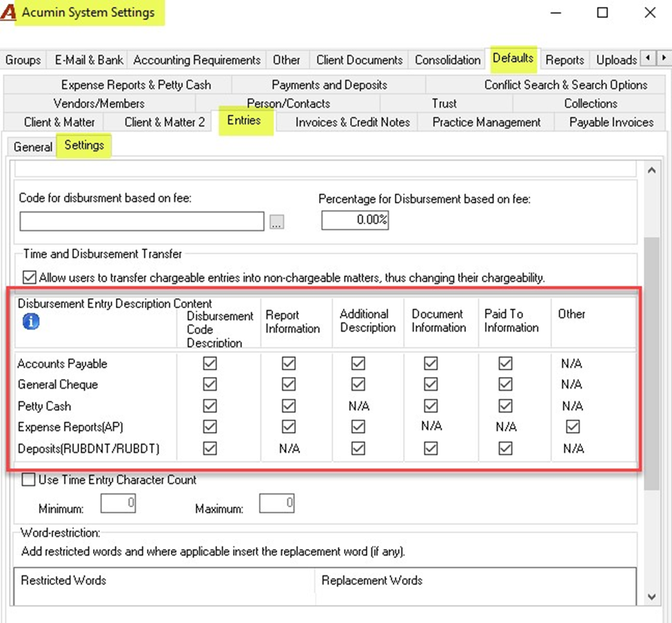Click the Percentage for Disbursement field
The height and width of the screenshot is (623, 672).
click(355, 221)
